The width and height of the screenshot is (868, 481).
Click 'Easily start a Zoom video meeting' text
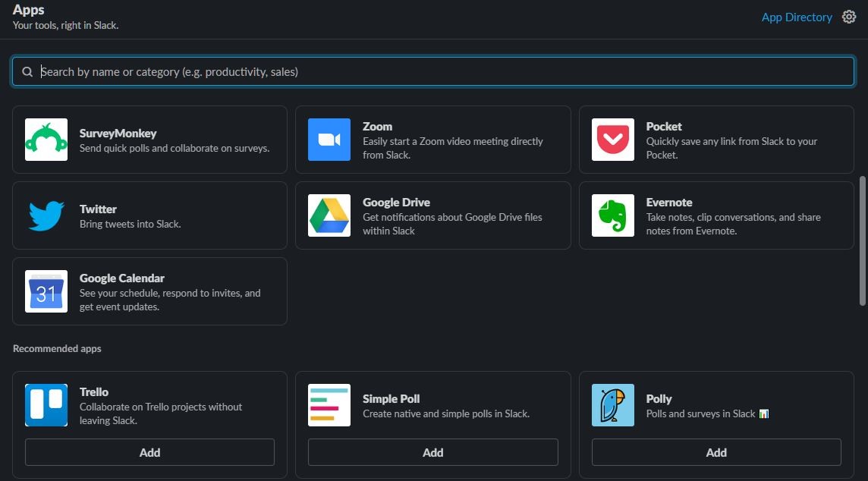[453, 148]
